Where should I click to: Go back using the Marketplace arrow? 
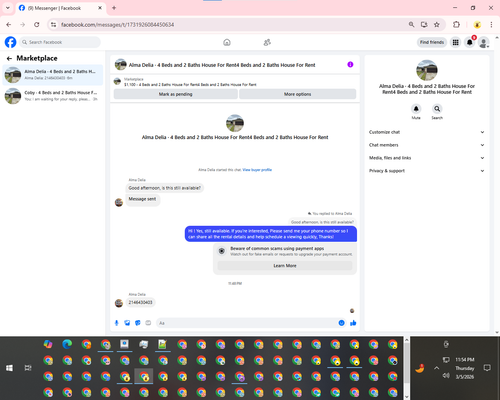point(9,58)
